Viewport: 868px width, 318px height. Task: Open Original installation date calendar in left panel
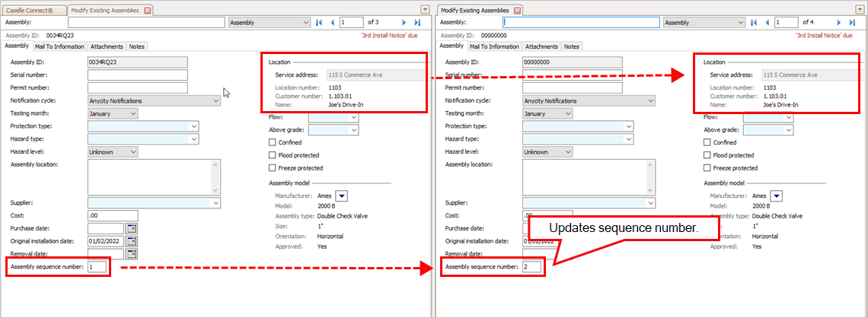coord(131,241)
